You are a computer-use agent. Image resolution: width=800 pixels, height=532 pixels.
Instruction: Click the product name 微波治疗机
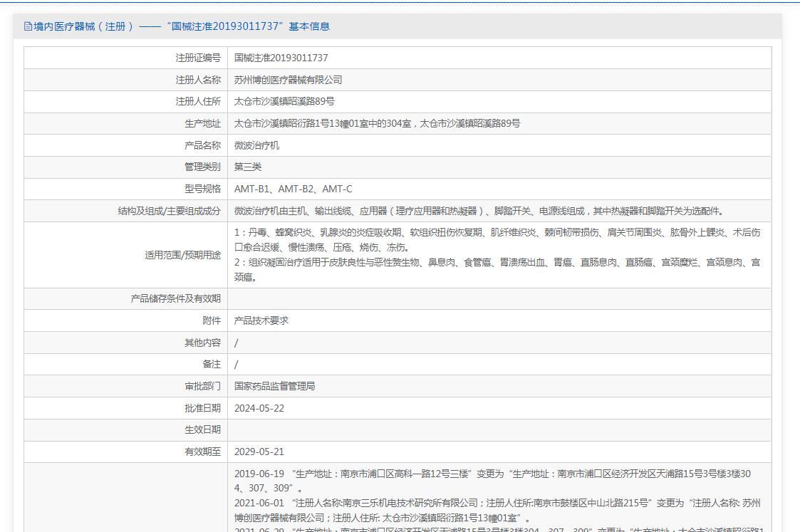pos(256,145)
